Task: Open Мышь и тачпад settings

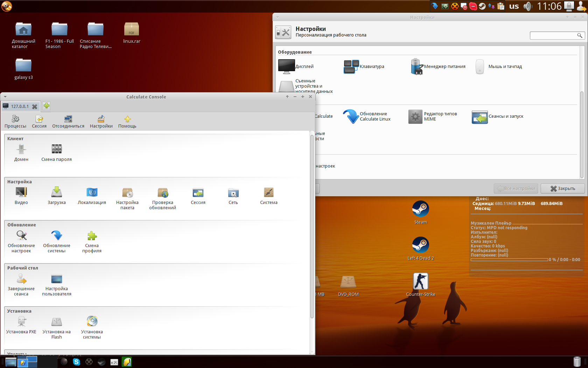Action: coord(499,67)
